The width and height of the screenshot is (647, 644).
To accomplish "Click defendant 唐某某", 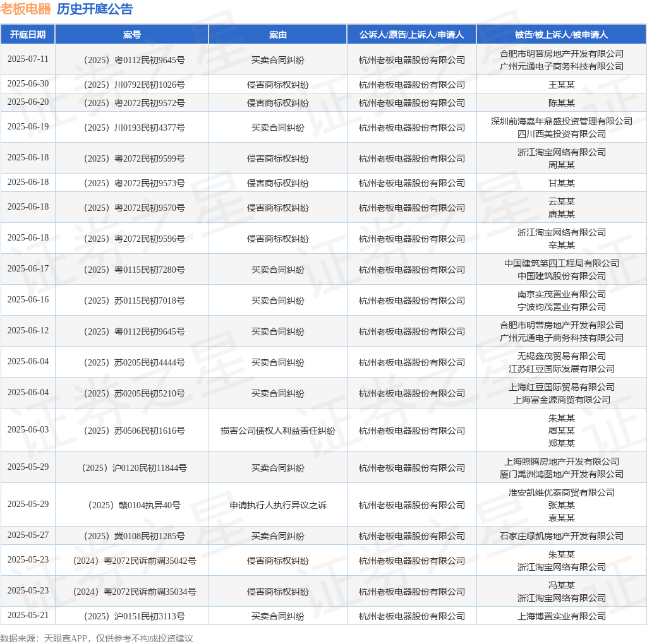I will pos(562,215).
